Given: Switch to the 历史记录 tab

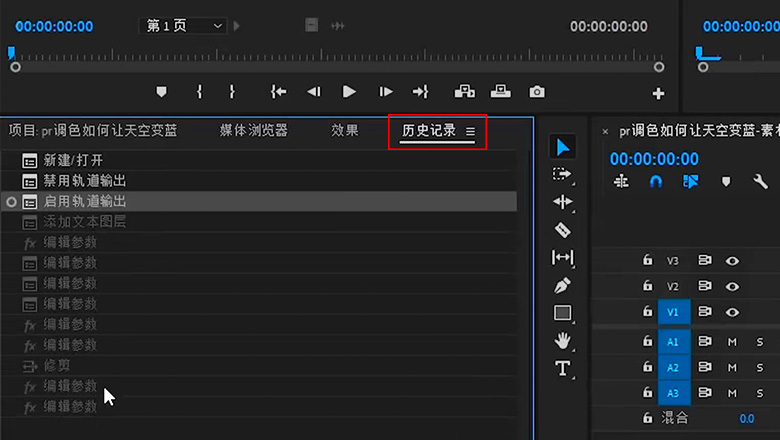Looking at the screenshot, I should 429,131.
